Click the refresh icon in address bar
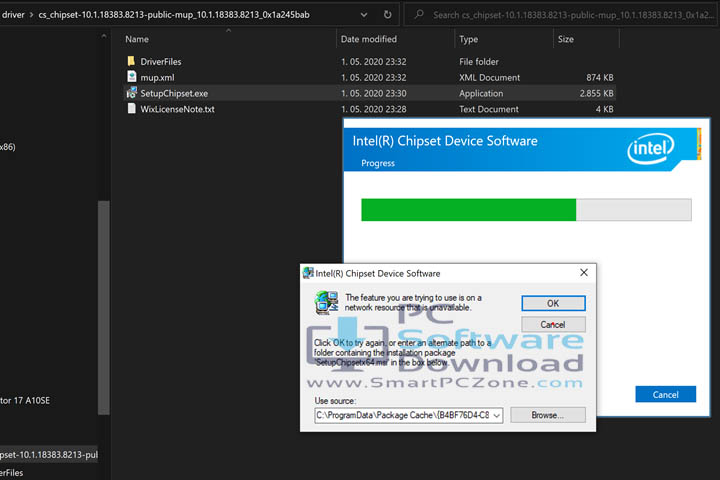This screenshot has width=720, height=480. coord(388,15)
